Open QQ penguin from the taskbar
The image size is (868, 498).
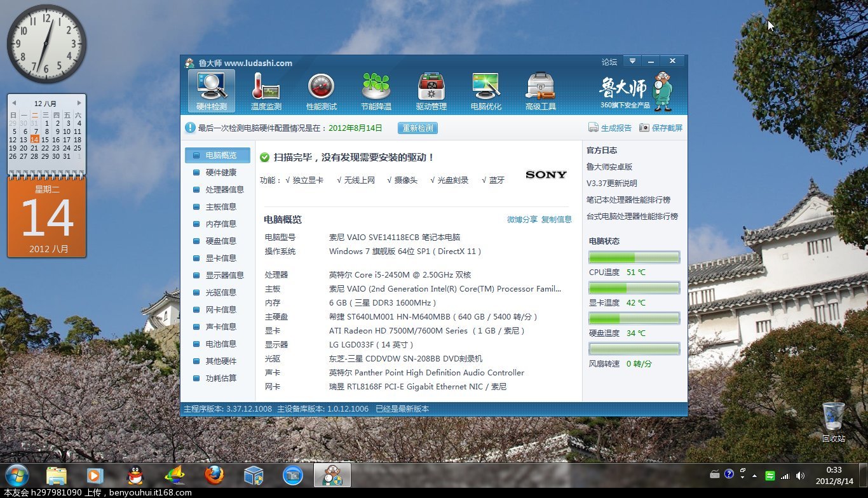pyautogui.click(x=135, y=475)
